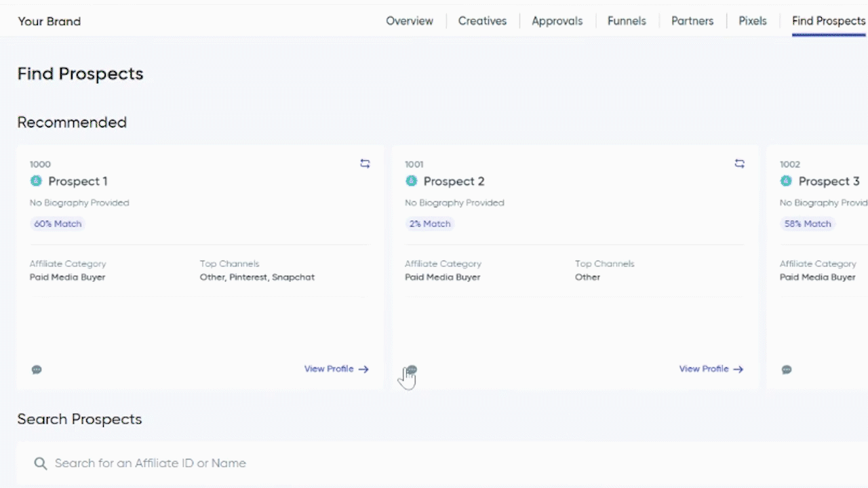The height and width of the screenshot is (488, 868).
Task: Click the Search Prospects heading
Action: point(79,419)
